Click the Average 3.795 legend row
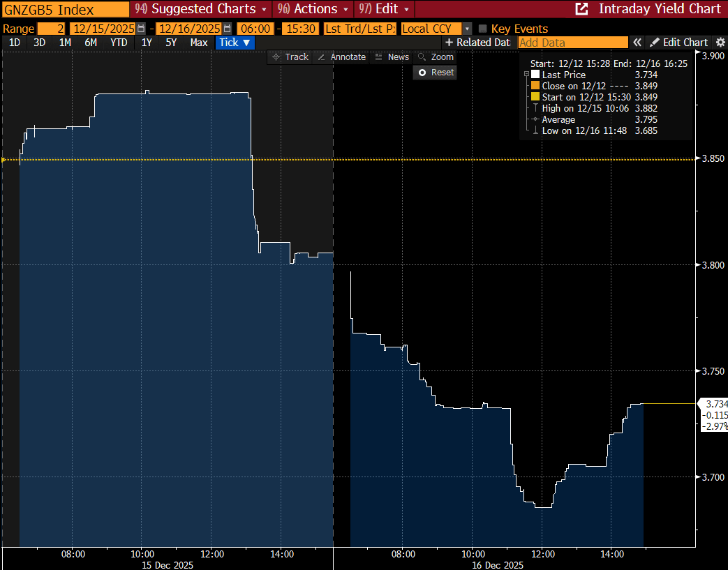This screenshot has height=570, width=728. [596, 119]
